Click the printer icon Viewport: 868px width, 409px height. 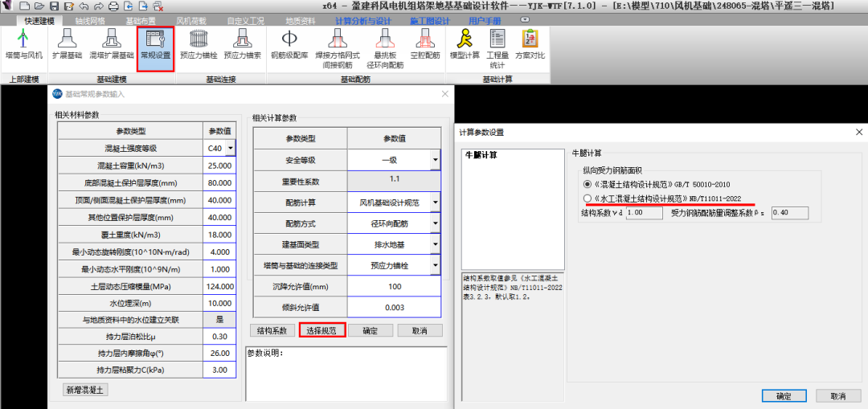113,6
